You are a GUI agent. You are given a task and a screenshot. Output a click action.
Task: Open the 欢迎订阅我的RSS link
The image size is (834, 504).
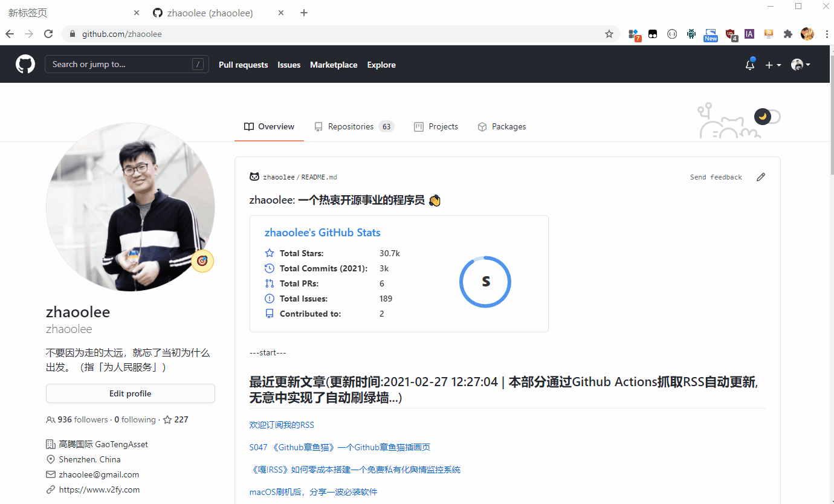[x=282, y=425]
